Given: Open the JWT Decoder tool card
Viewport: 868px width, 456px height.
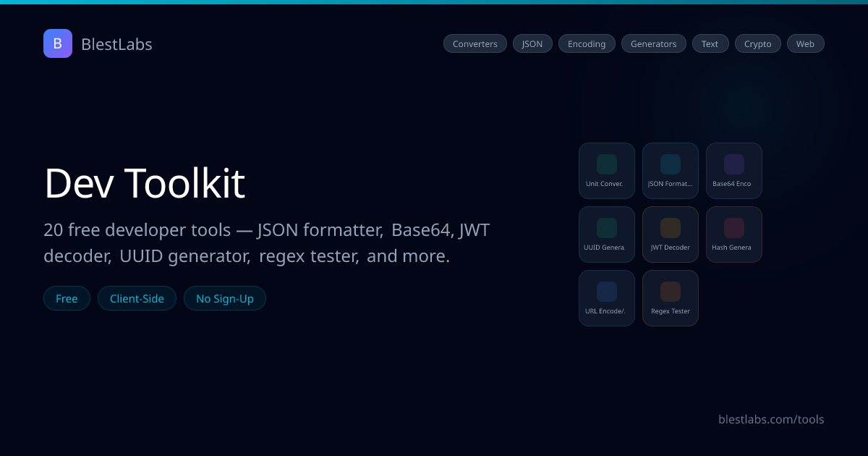Looking at the screenshot, I should tap(671, 235).
